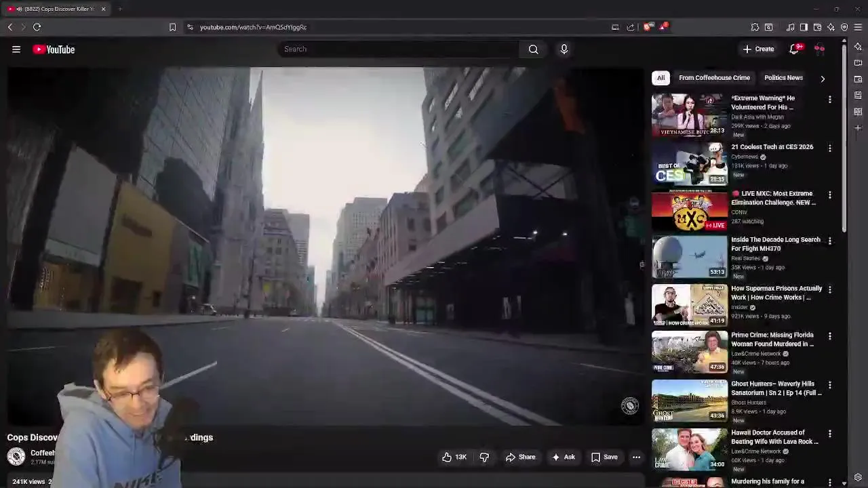The image size is (868, 488).
Task: Open bookmarks icon in right sidebar
Action: [858, 96]
